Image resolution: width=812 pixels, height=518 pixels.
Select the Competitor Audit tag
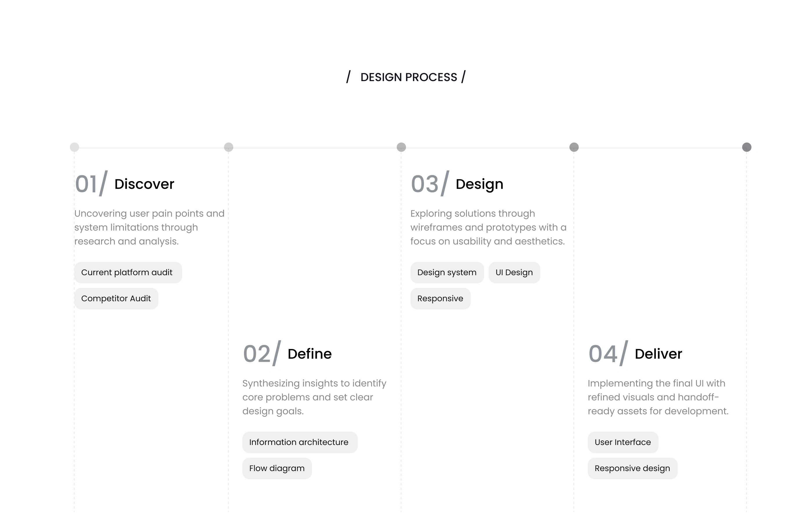click(x=116, y=299)
